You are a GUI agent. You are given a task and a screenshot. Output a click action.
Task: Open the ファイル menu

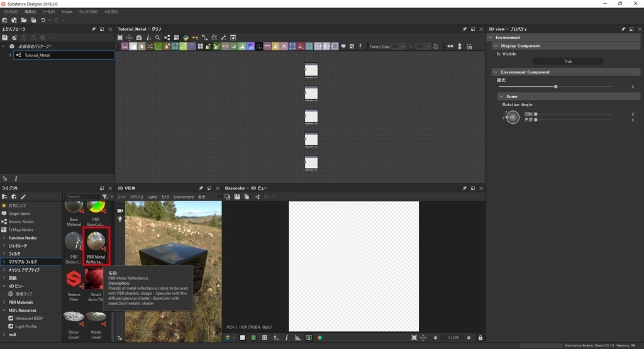point(10,12)
